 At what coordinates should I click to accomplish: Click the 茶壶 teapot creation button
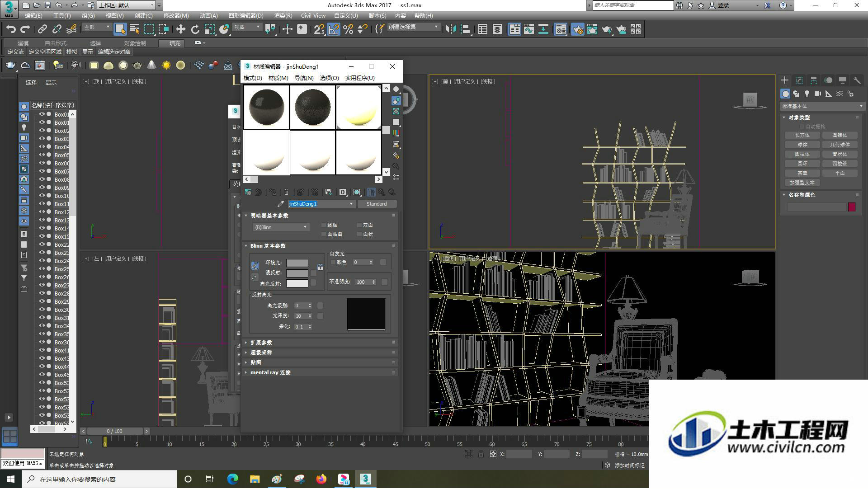click(x=802, y=173)
